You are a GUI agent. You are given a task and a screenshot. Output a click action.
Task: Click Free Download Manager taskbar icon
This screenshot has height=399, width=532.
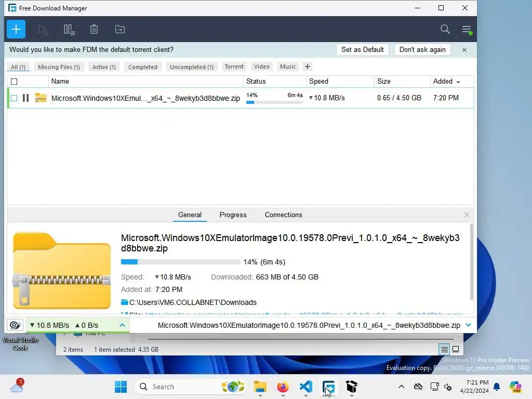tap(328, 387)
